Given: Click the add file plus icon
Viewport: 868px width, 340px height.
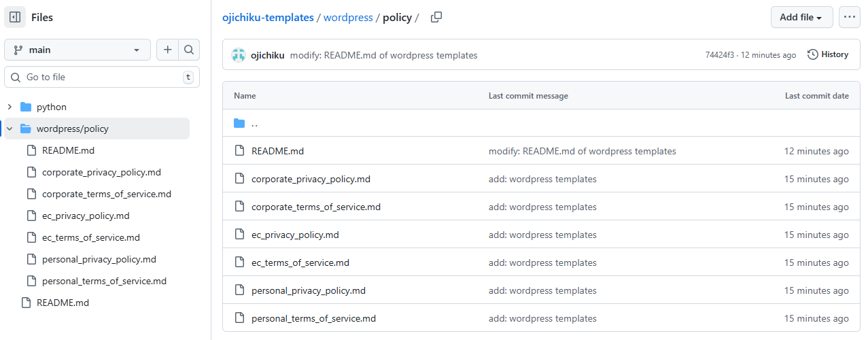Looking at the screenshot, I should tap(167, 50).
